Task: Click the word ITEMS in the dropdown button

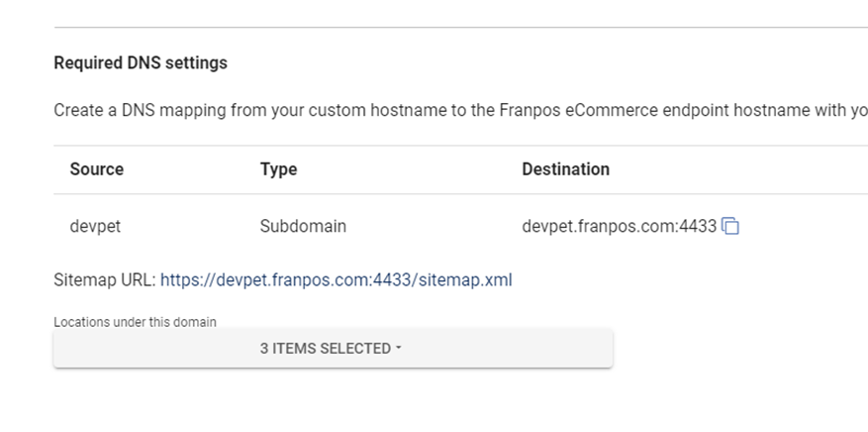Action: 295,349
